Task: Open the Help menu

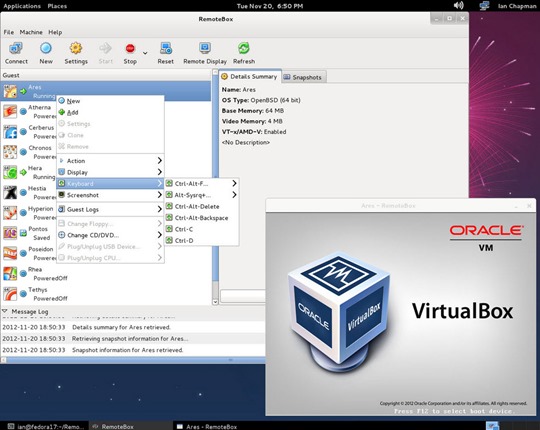Action: [x=55, y=32]
